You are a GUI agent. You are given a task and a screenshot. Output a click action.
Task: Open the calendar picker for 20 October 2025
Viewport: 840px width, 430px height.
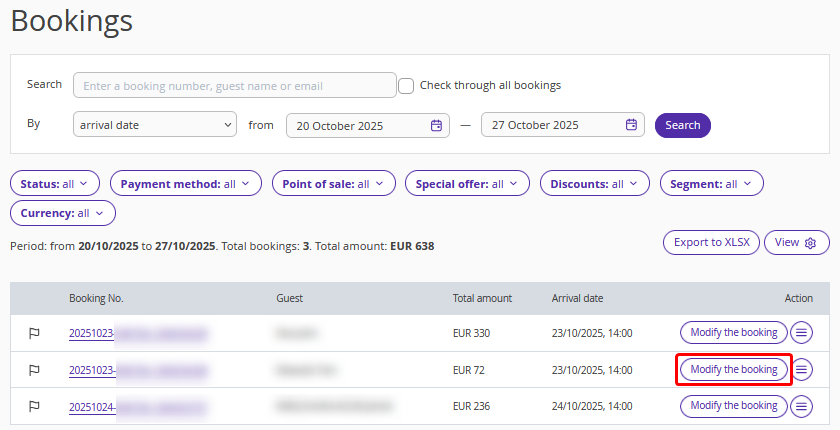point(436,125)
